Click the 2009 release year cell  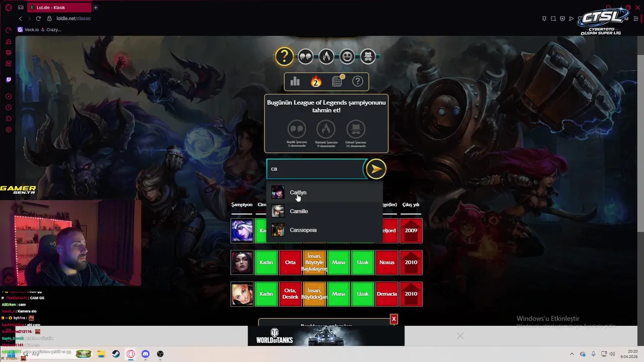[411, 231]
